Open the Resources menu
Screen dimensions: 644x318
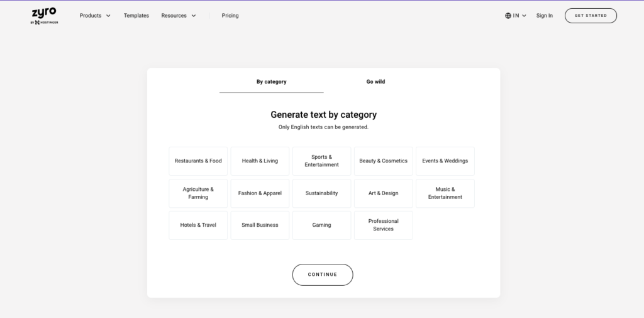tap(179, 16)
